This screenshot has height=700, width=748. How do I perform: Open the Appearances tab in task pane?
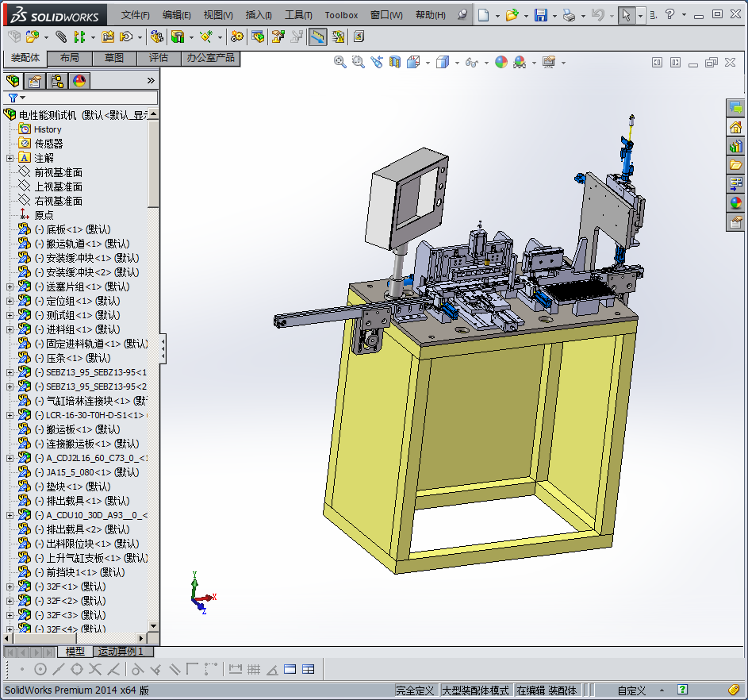735,203
